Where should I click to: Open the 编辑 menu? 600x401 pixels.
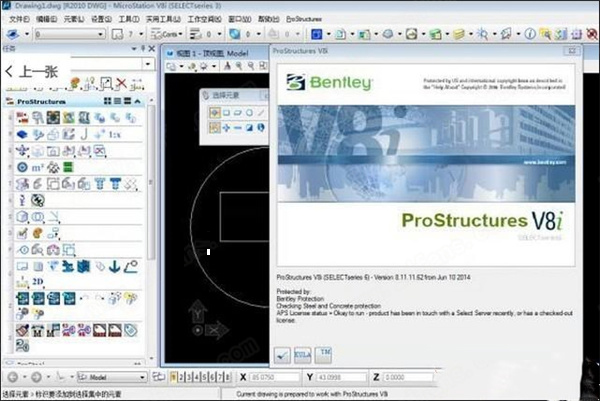click(x=47, y=19)
